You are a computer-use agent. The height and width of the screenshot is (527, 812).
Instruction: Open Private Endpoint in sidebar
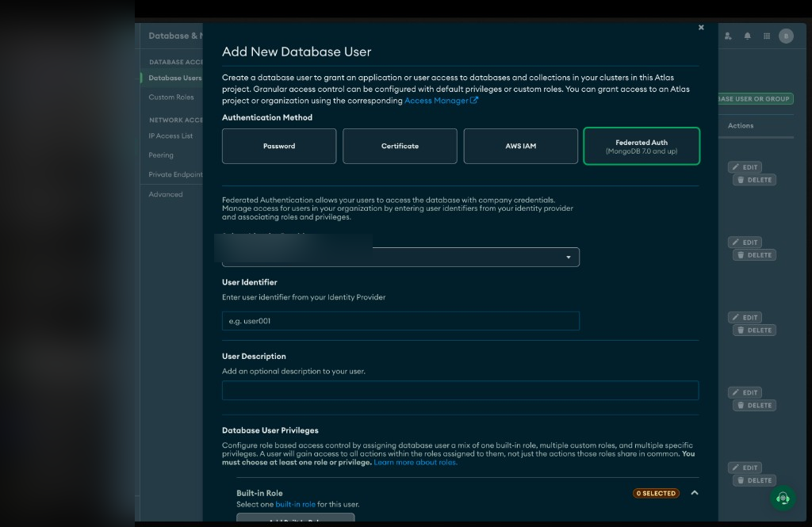(x=175, y=174)
